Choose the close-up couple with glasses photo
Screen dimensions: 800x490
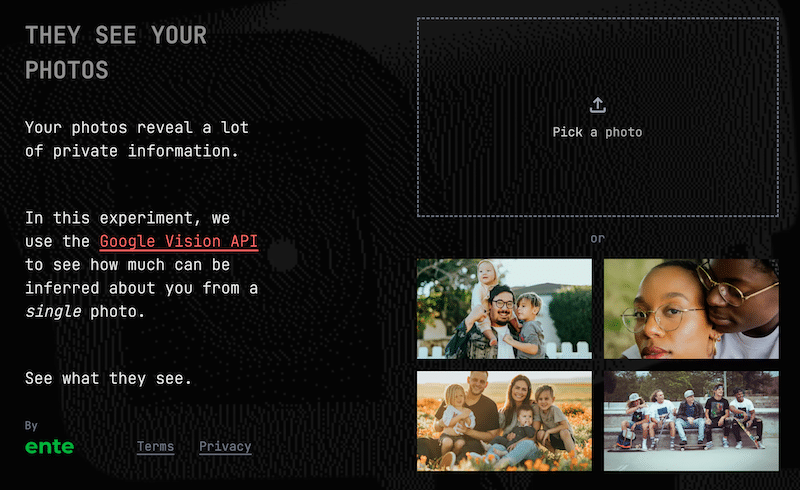(691, 308)
